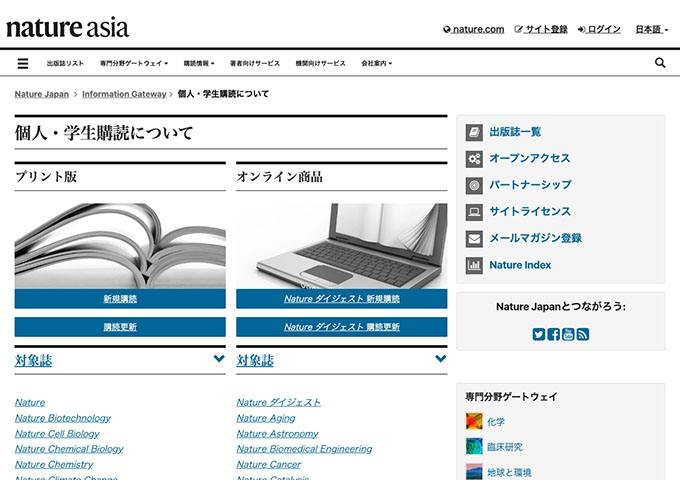Open the Nature Cancer link
Image resolution: width=680 pixels, height=480 pixels.
(269, 464)
